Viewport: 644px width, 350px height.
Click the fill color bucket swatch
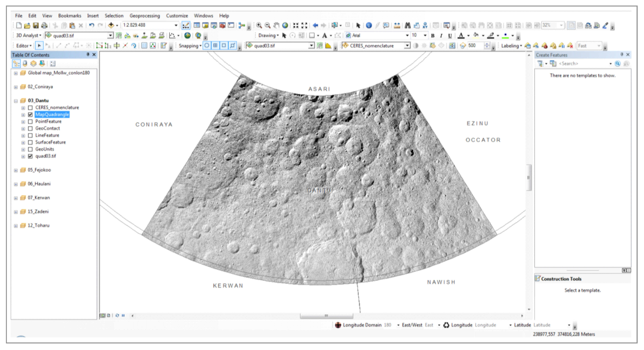point(476,35)
